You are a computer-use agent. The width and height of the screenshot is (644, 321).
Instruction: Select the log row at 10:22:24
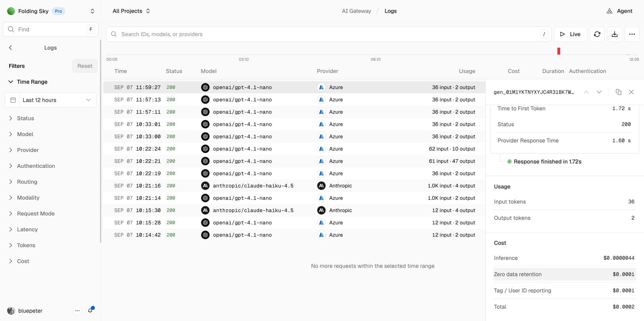[x=294, y=149]
